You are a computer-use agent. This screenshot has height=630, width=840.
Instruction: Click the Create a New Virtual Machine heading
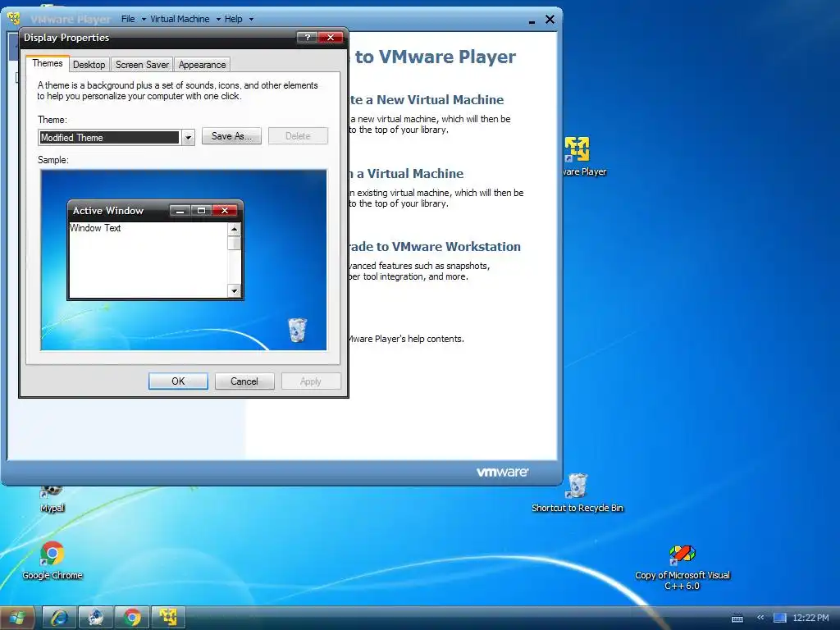[x=427, y=99]
